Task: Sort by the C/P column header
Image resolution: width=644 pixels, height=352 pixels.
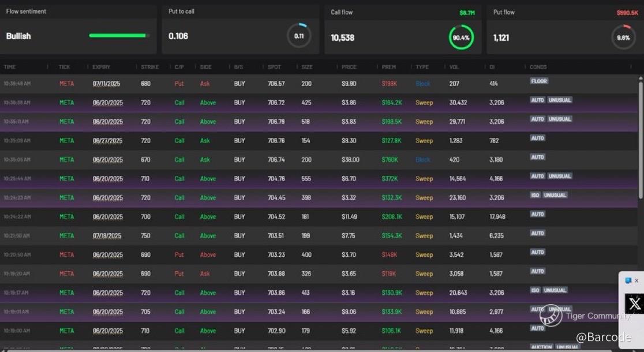Action: [179, 67]
